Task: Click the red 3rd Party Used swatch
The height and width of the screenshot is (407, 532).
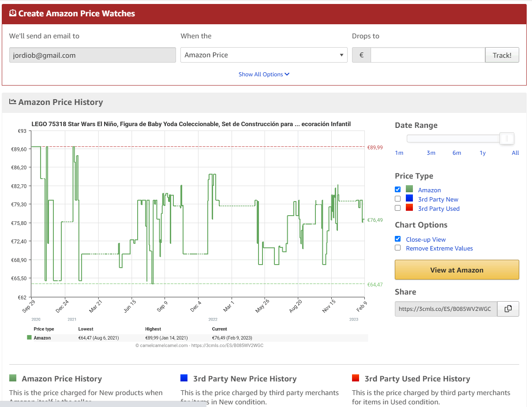Action: (x=409, y=208)
